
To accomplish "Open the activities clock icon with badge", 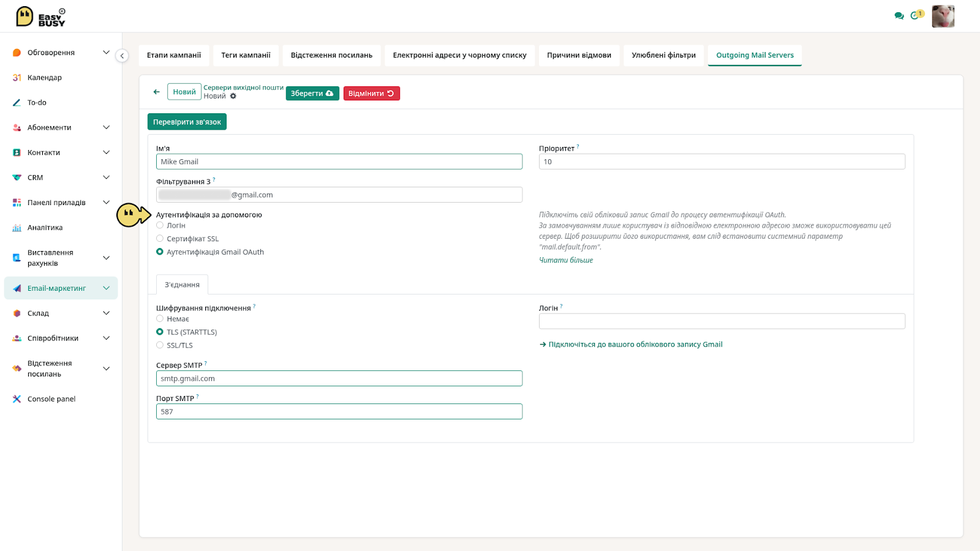I will coord(917,15).
